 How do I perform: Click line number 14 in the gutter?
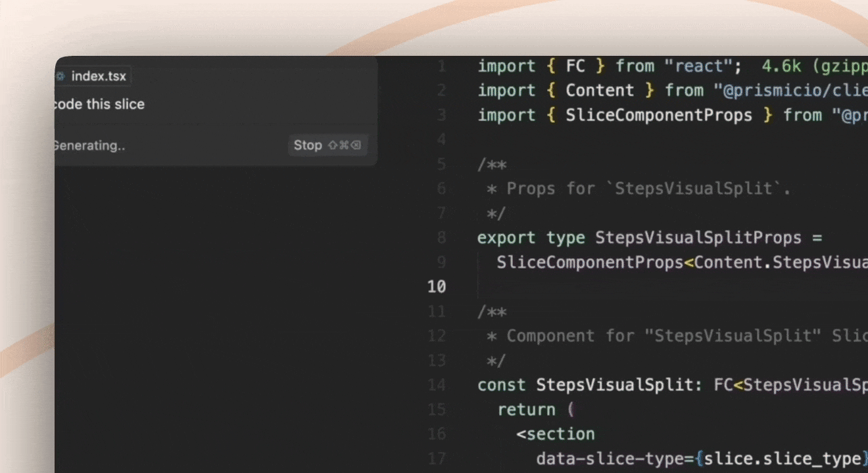point(436,385)
